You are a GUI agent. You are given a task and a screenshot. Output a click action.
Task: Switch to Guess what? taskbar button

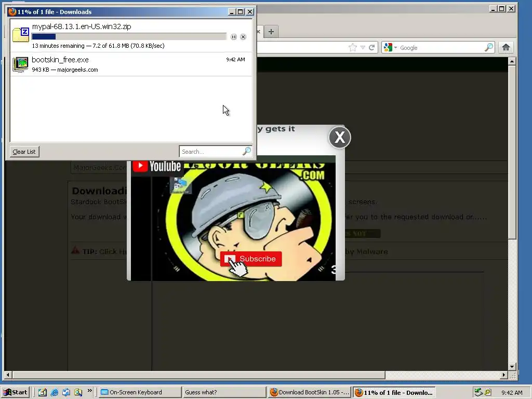click(x=224, y=392)
